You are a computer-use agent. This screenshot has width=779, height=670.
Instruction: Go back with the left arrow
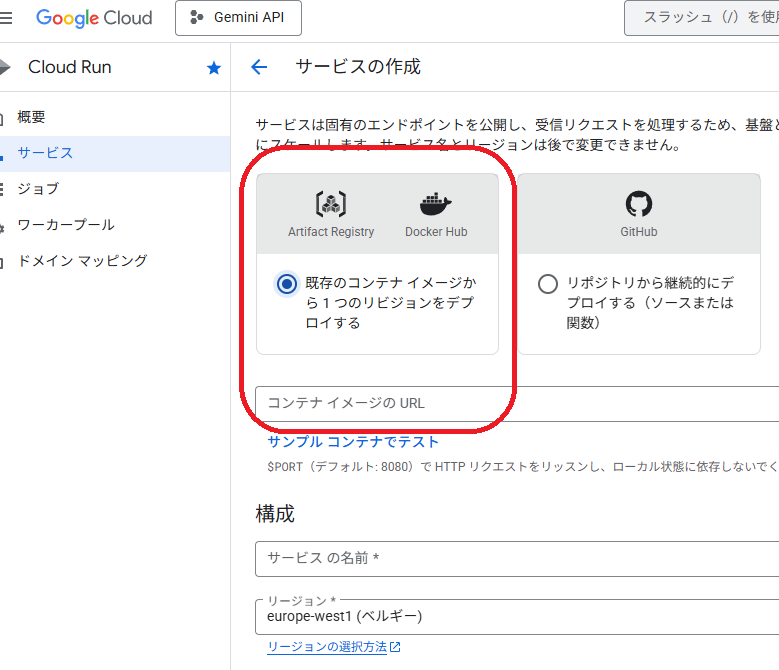tap(259, 67)
